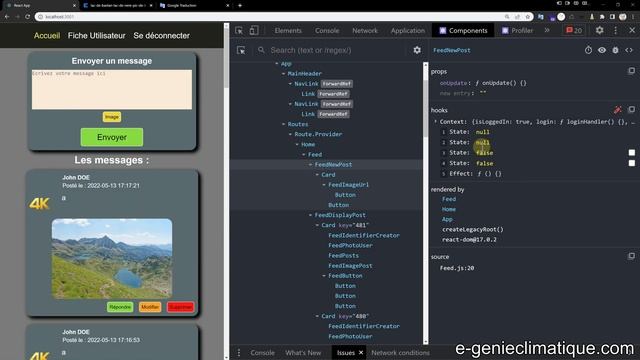Screen dimensions: 640x360
Task: Collapse the Route.Provider tree node
Action: click(290, 134)
